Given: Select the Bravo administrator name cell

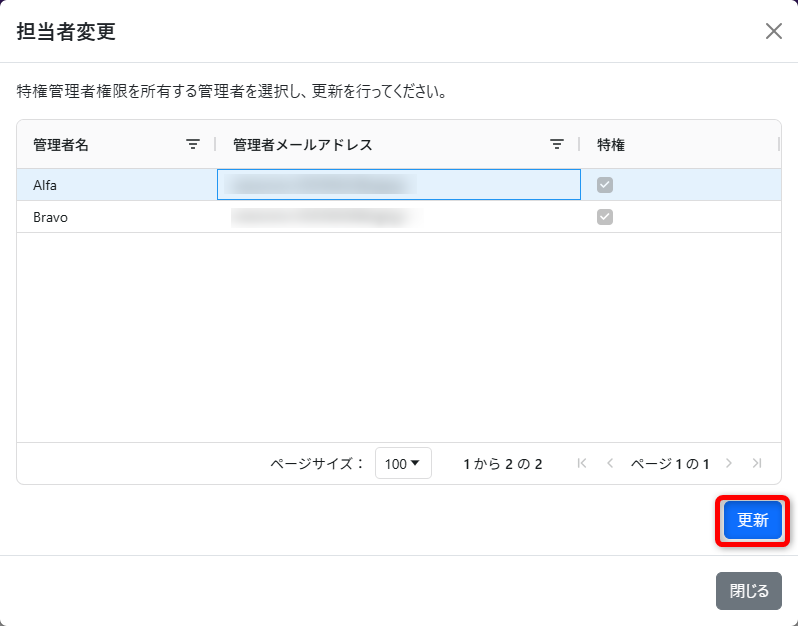Looking at the screenshot, I should (117, 217).
